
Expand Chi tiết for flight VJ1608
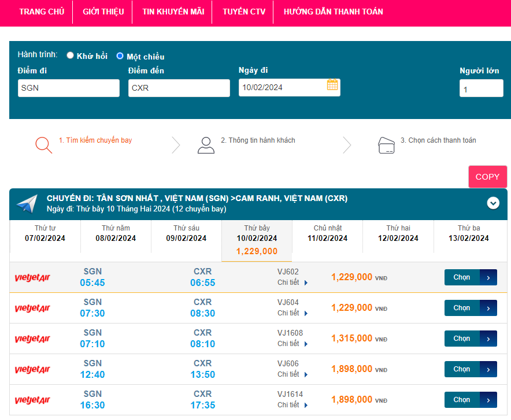click(x=292, y=344)
